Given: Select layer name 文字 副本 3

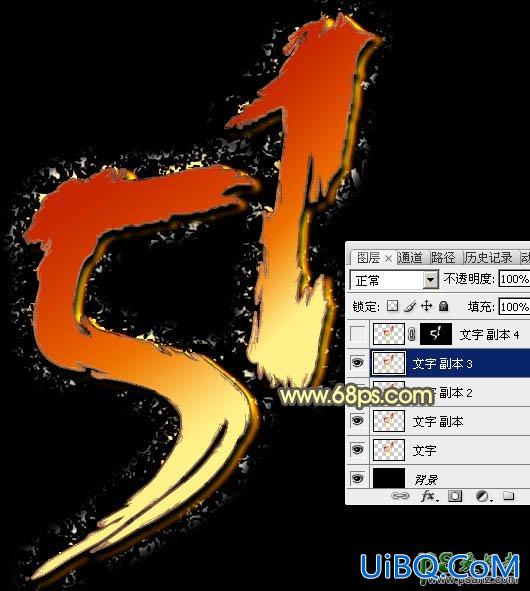Looking at the screenshot, I should pos(442,364).
